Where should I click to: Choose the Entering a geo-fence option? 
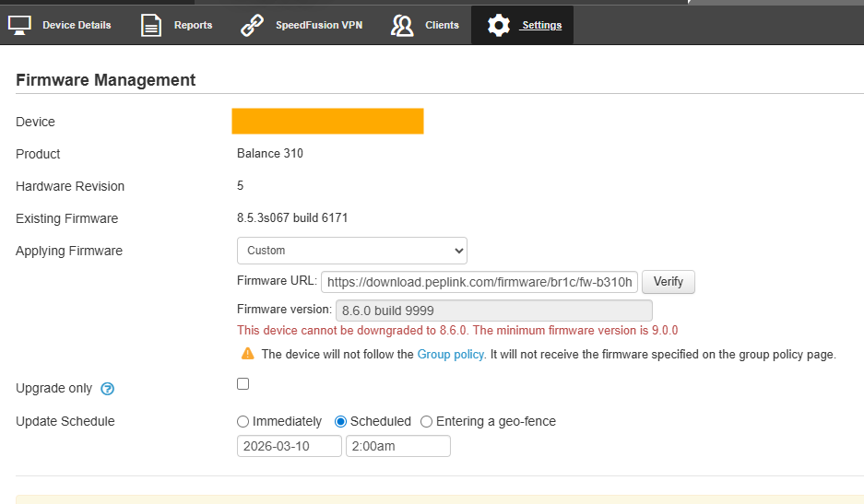426,422
